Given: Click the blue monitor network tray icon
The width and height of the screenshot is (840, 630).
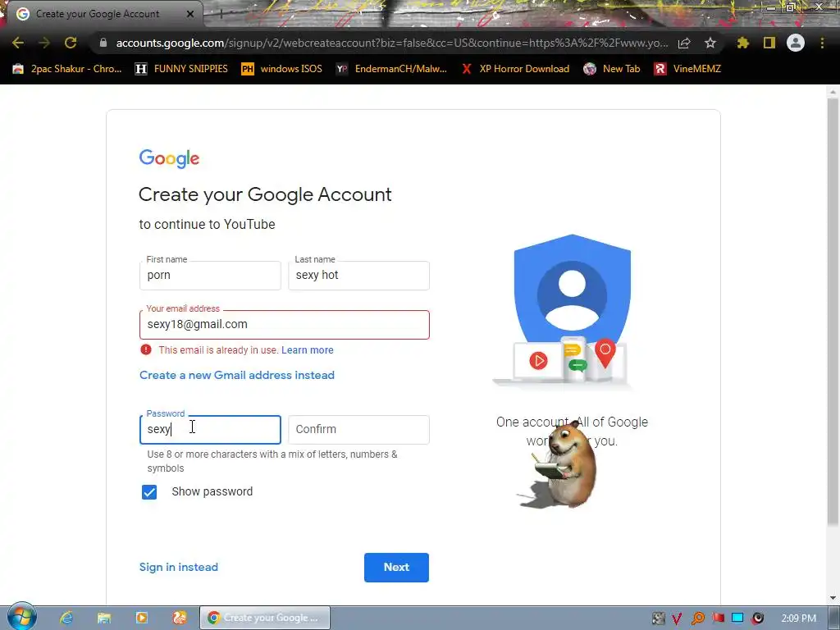Looking at the screenshot, I should coord(737,619).
